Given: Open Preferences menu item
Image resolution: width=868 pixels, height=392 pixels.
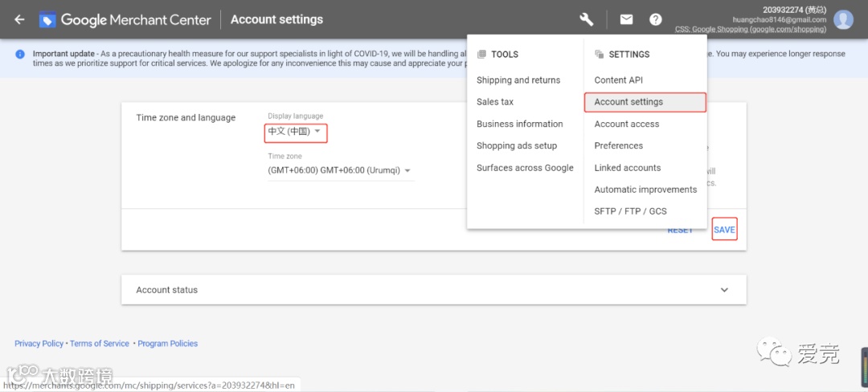Looking at the screenshot, I should click(x=618, y=146).
